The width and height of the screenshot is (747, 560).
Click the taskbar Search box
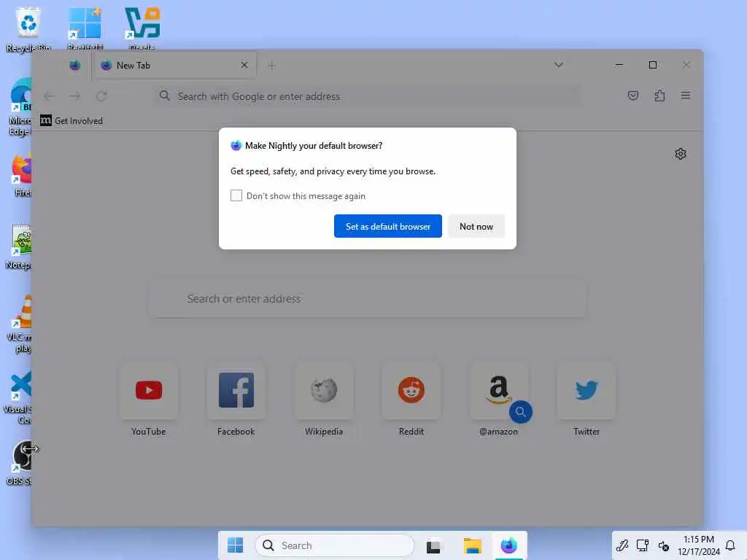point(334,545)
